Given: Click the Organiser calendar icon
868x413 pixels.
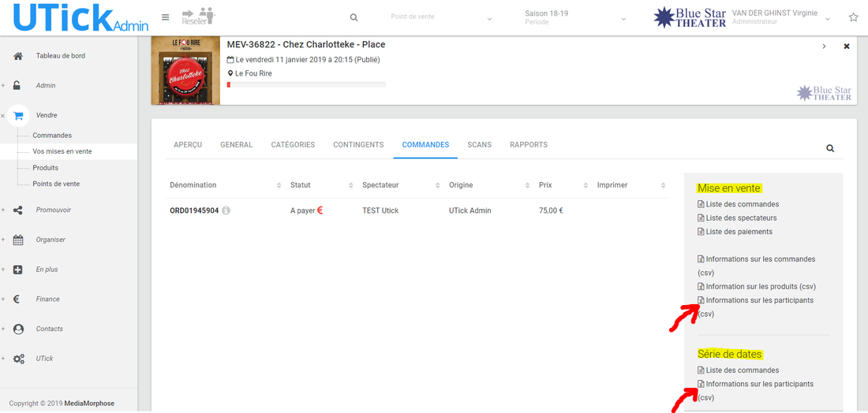Looking at the screenshot, I should pos(18,240).
